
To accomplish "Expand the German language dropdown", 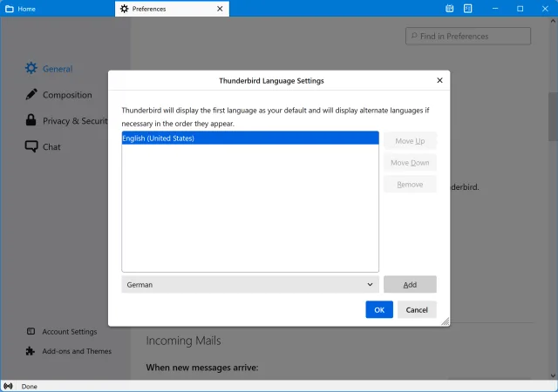I will pyautogui.click(x=249, y=284).
